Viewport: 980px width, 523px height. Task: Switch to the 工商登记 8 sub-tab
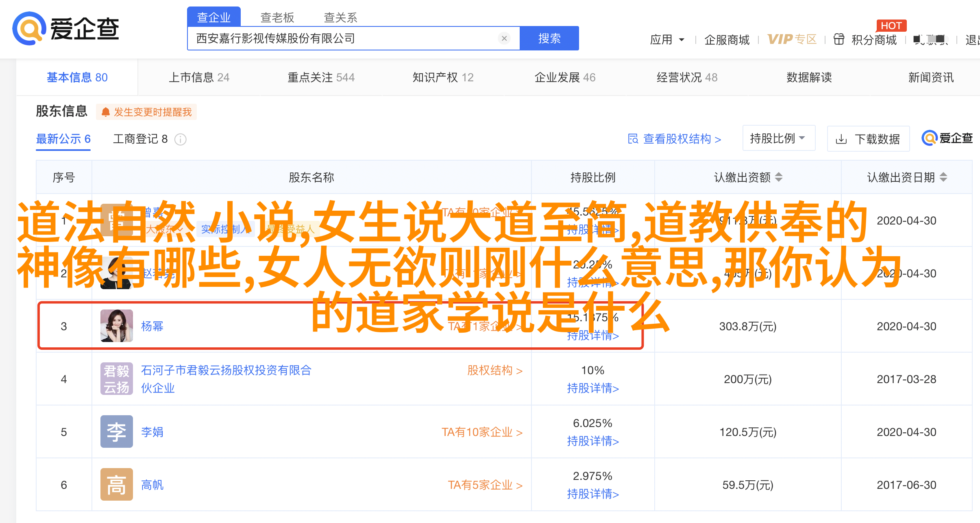(x=140, y=139)
